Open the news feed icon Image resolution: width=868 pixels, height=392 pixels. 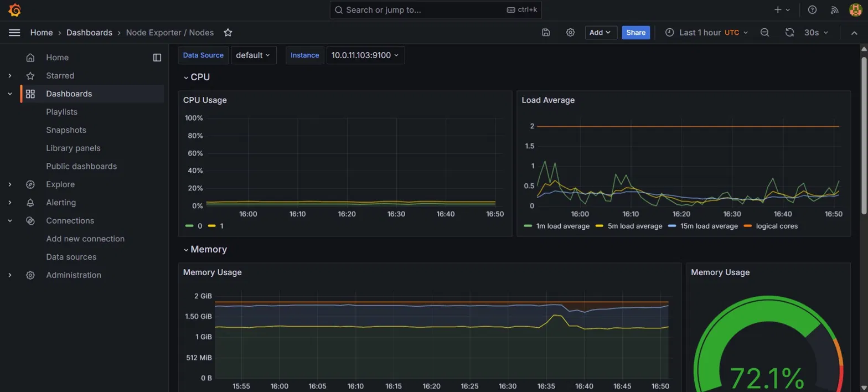point(835,10)
